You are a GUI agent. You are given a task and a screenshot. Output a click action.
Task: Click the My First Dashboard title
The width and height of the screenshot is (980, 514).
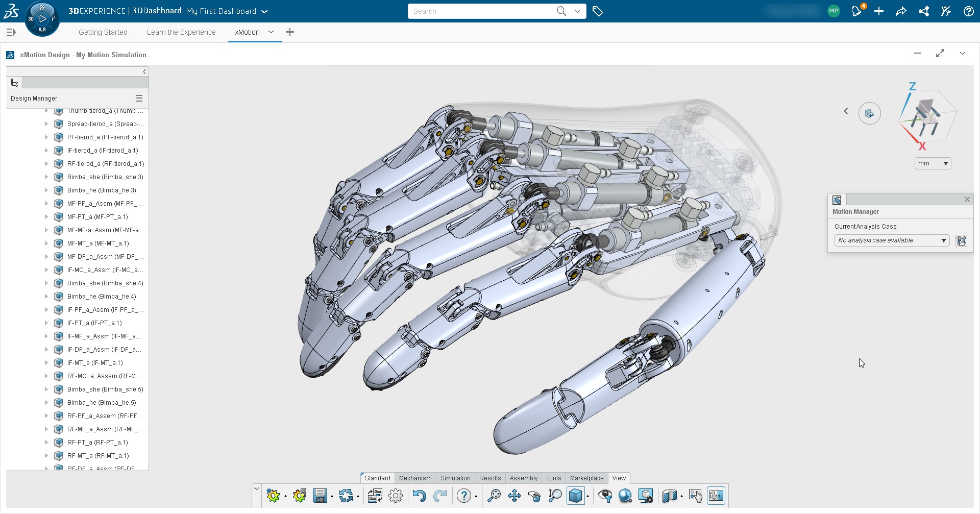coord(220,11)
